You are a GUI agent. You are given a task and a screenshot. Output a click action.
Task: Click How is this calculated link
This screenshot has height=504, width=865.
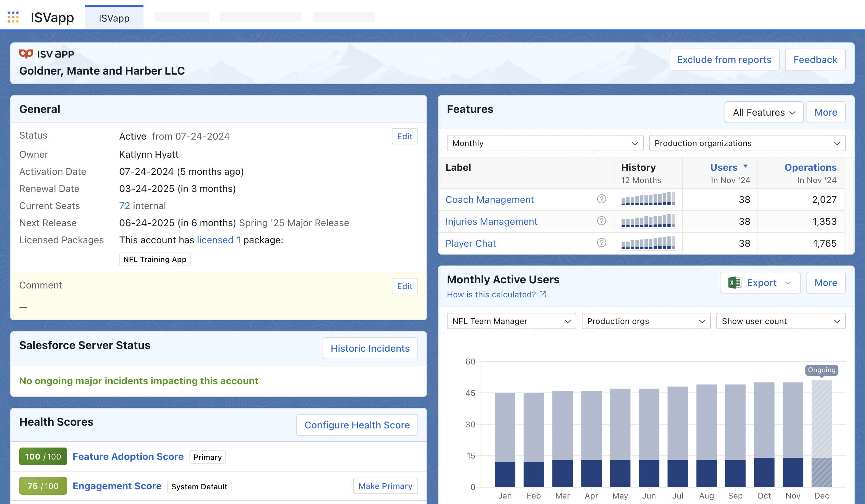pos(491,295)
